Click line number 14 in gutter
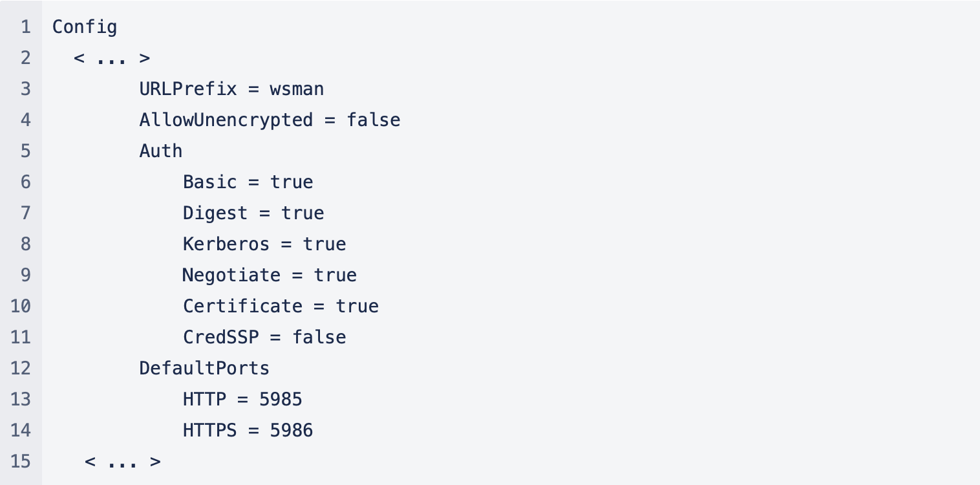 click(21, 430)
